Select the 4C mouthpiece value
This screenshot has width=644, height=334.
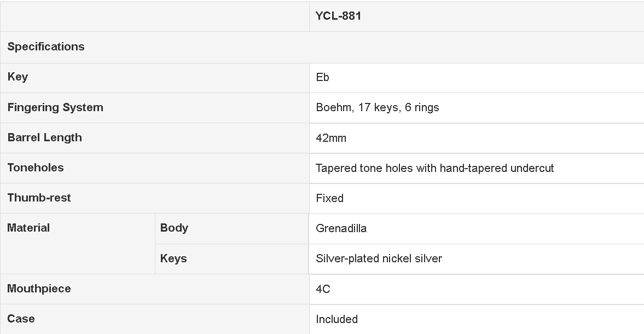(323, 289)
